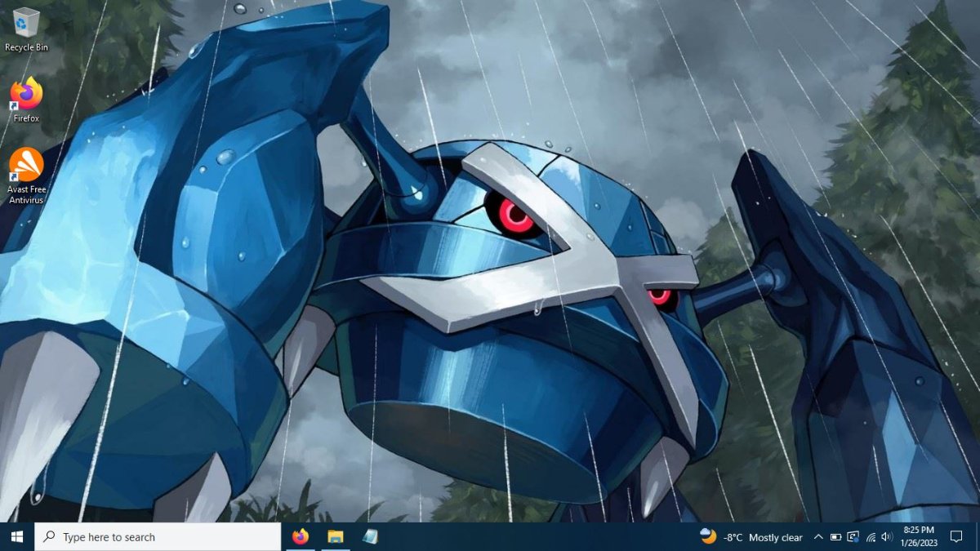Open the Wi-Fi network flyout

(x=871, y=537)
